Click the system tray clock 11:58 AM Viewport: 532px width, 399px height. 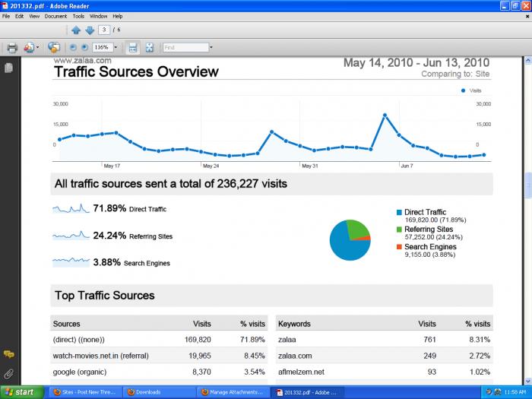tap(515, 392)
